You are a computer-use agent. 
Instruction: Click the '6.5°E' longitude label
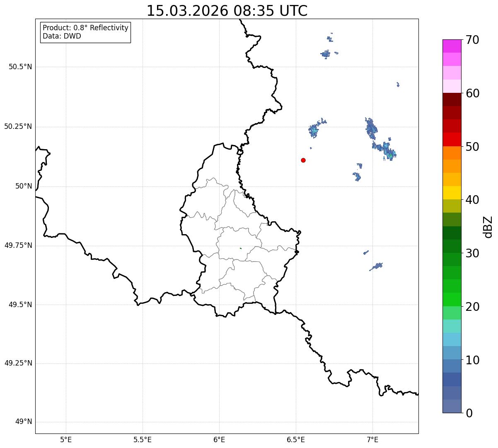pyautogui.click(x=296, y=439)
